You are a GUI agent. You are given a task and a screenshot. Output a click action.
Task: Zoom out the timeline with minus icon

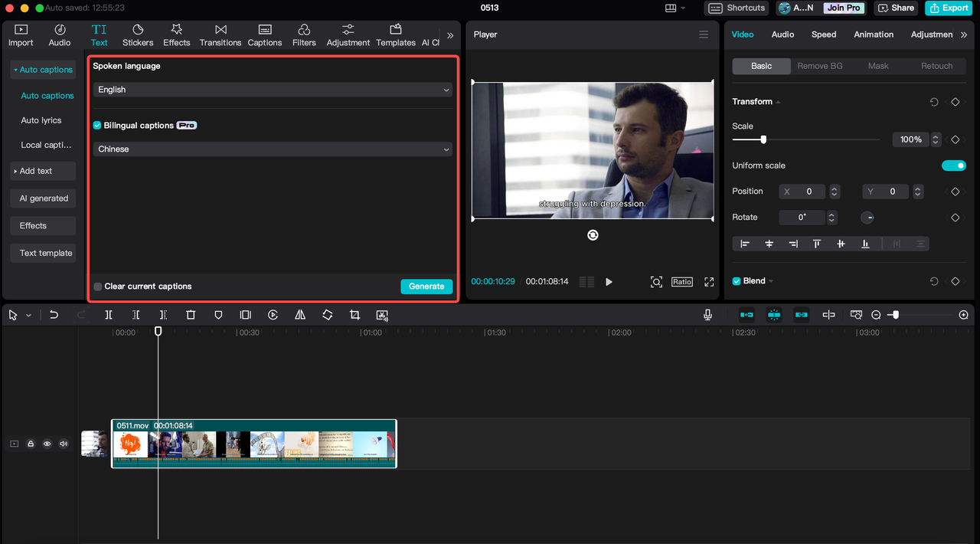[x=876, y=315]
